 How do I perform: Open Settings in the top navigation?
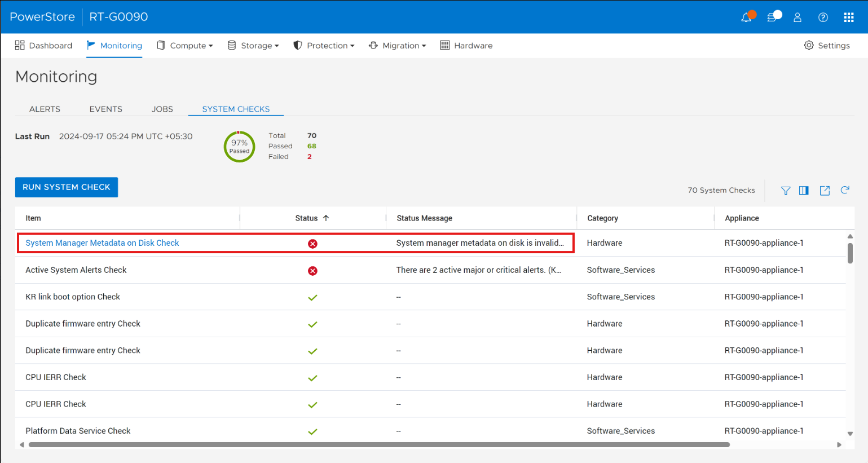(827, 46)
